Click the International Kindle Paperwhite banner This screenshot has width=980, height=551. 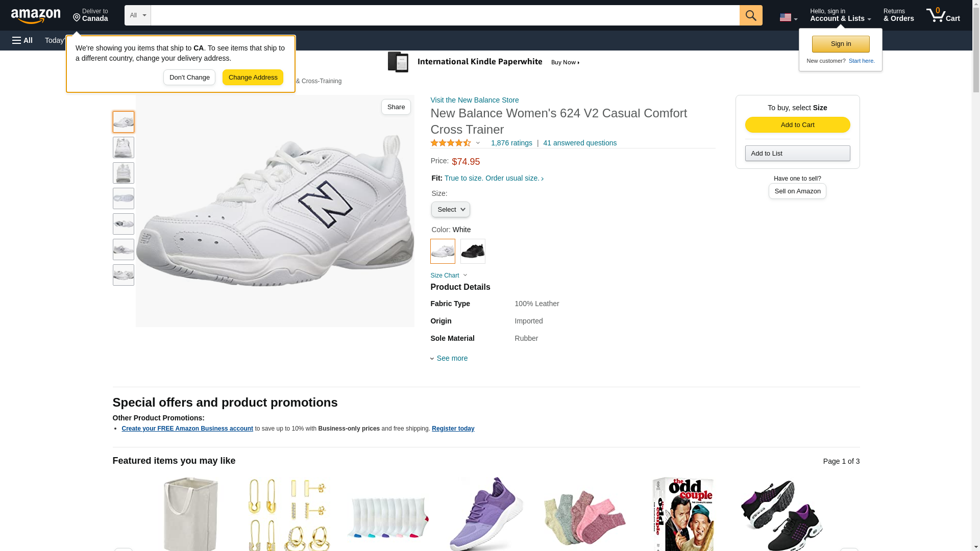click(484, 62)
